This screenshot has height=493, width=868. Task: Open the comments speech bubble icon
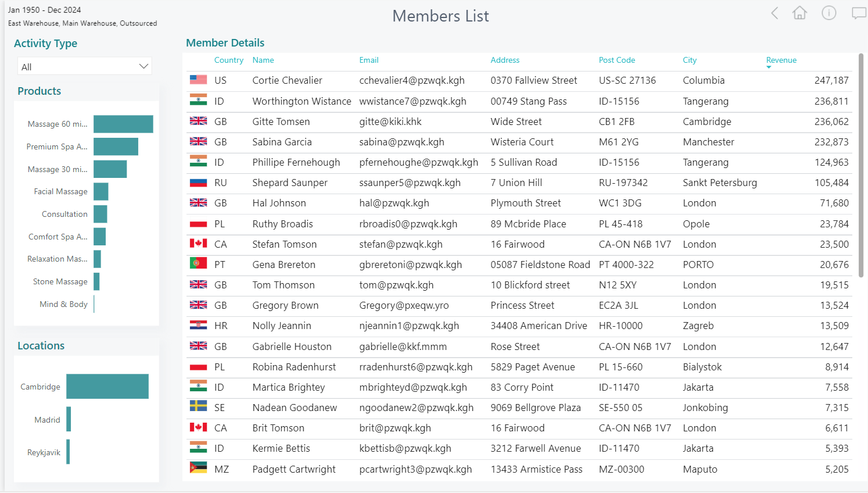point(859,13)
